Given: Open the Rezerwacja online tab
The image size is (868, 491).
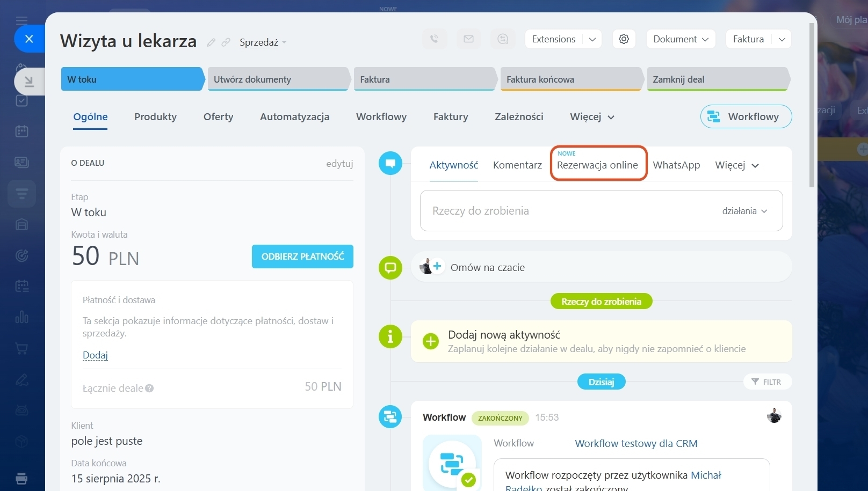Looking at the screenshot, I should point(597,165).
